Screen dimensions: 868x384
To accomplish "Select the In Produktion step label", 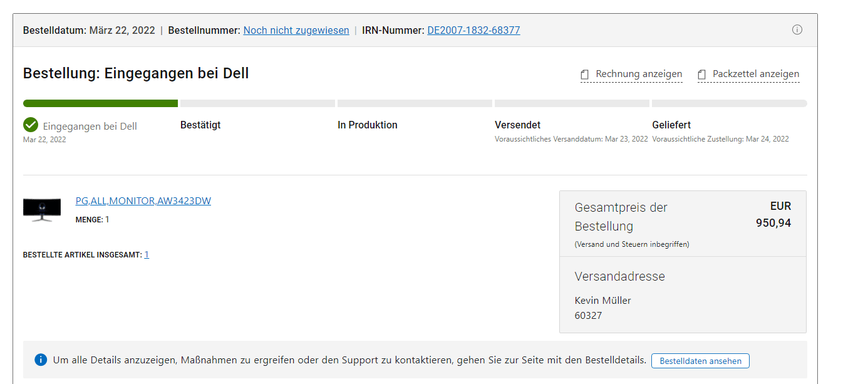I will 368,125.
